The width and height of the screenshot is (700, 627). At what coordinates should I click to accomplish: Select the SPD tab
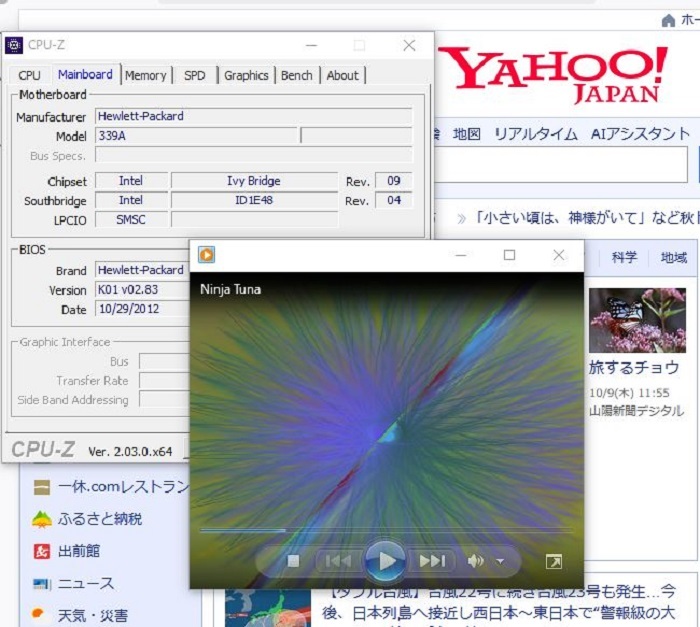click(x=195, y=75)
